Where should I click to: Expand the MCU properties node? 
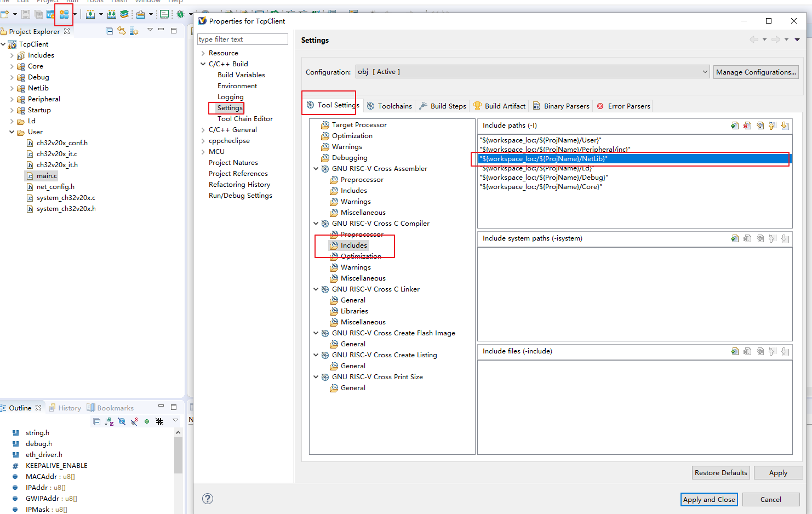(x=203, y=152)
